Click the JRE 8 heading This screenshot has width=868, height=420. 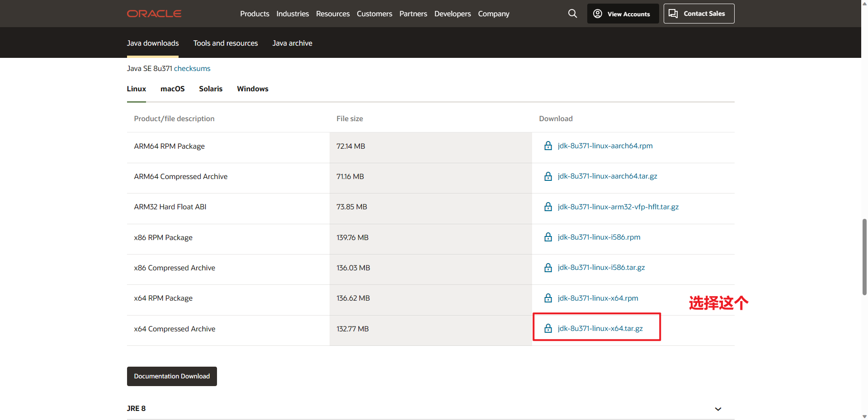[x=136, y=408]
